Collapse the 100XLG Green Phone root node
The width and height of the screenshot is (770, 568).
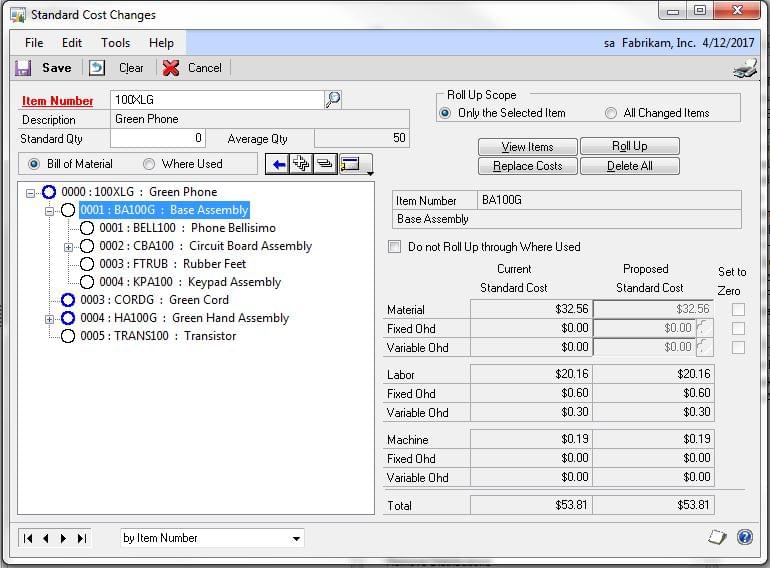pyautogui.click(x=30, y=193)
